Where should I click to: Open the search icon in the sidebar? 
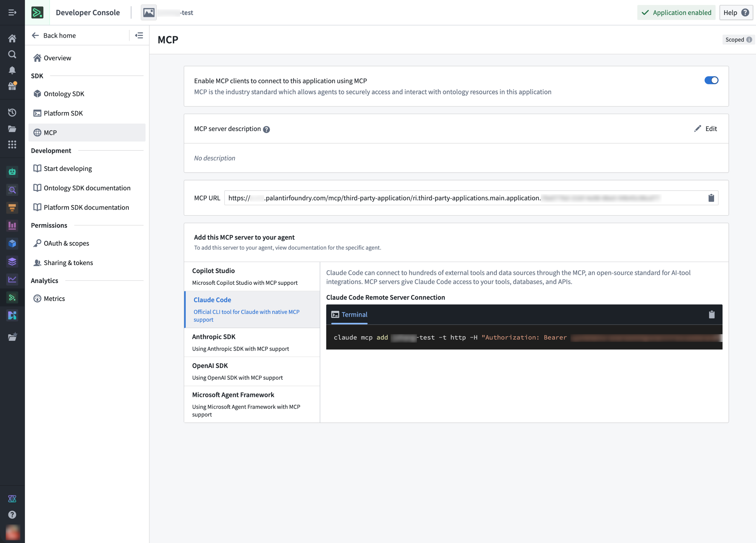click(x=12, y=54)
